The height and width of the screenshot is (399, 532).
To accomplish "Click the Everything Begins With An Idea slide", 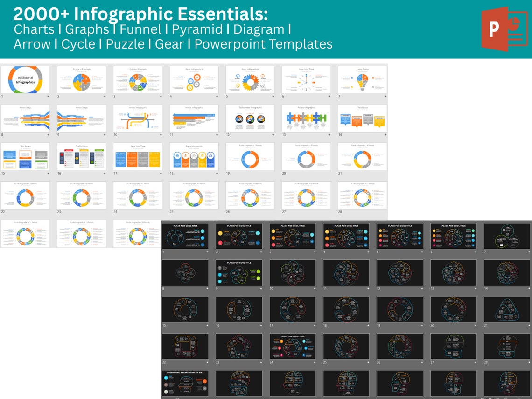I will (x=185, y=382).
